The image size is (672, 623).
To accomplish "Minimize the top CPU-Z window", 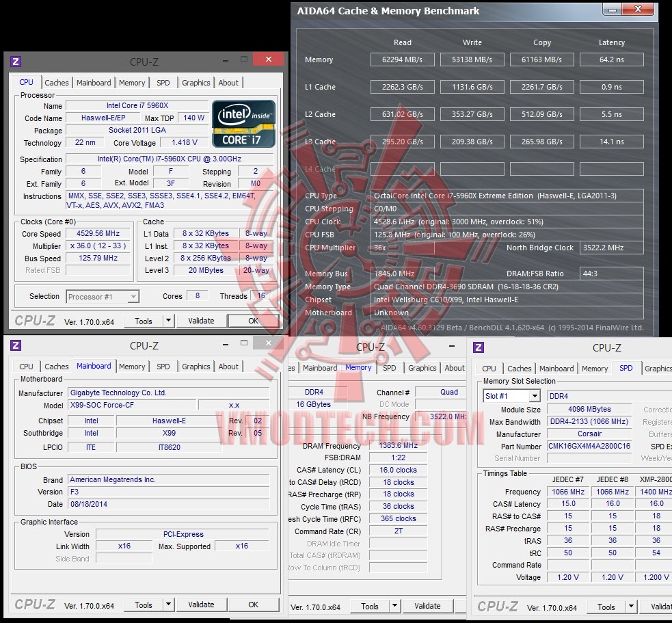I will pos(226,61).
